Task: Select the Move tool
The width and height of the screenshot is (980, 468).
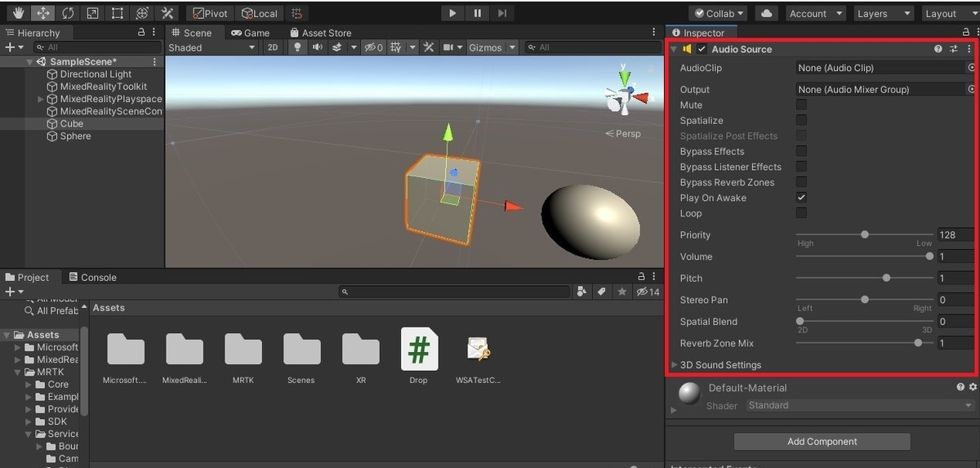Action: point(42,13)
